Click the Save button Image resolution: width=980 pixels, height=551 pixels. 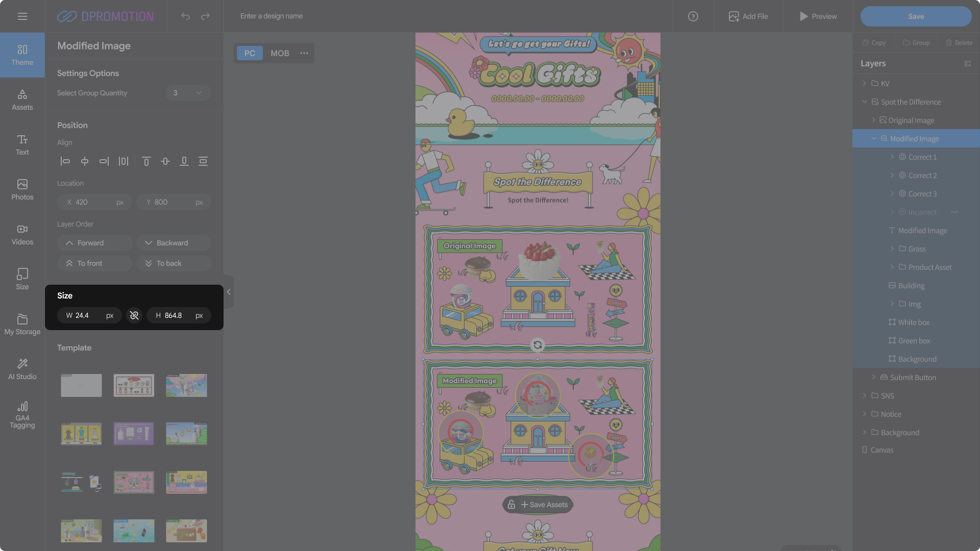[x=916, y=16]
